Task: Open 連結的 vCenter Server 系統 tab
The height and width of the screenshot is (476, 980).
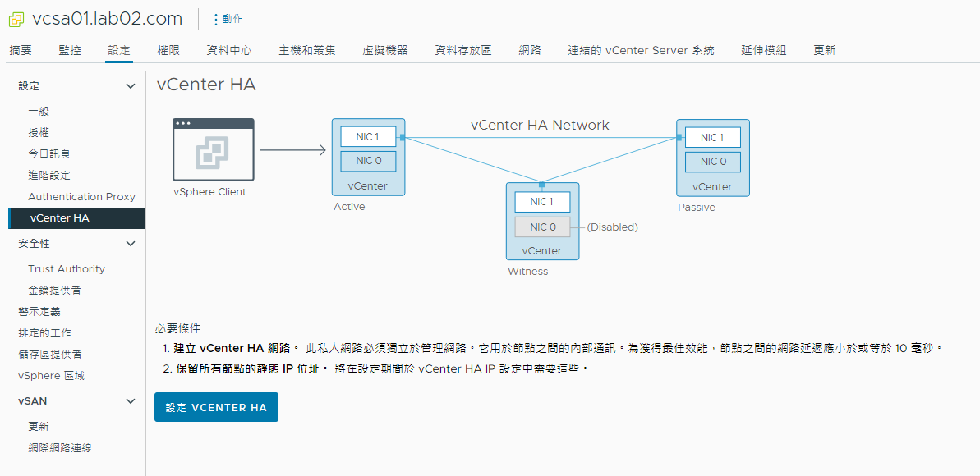Action: pyautogui.click(x=641, y=51)
